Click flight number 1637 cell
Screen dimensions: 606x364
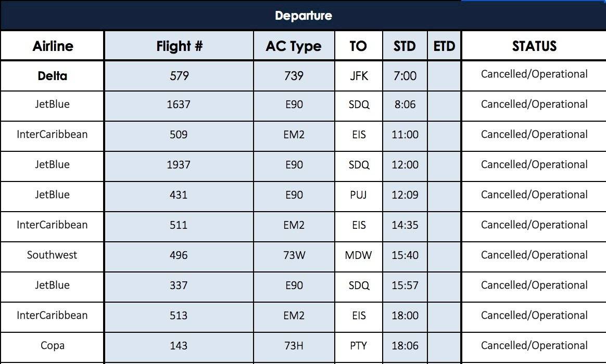pyautogui.click(x=179, y=106)
